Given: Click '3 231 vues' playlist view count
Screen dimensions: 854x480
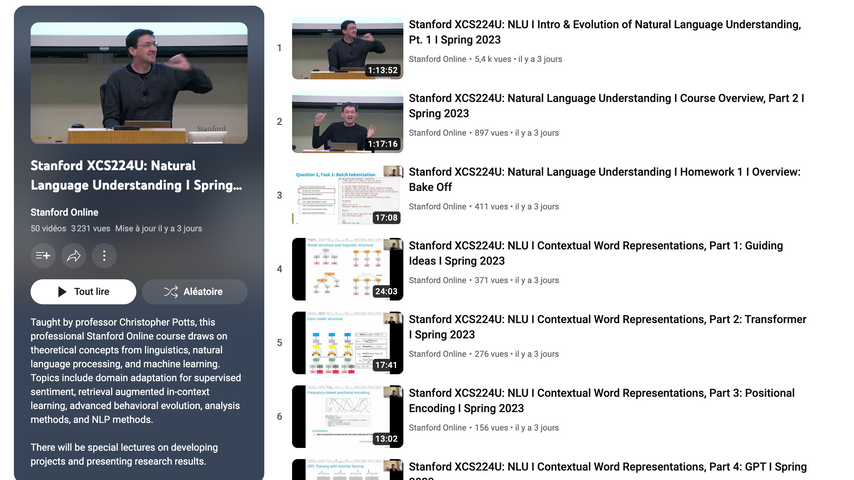Looking at the screenshot, I should [90, 228].
